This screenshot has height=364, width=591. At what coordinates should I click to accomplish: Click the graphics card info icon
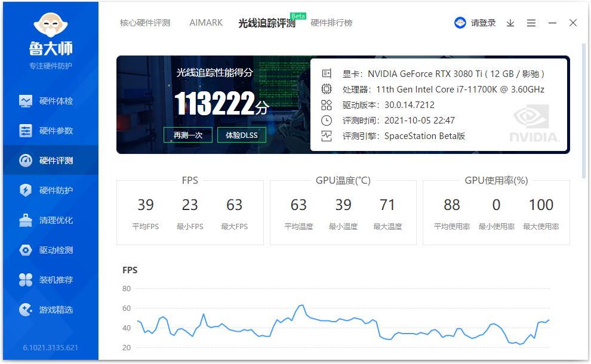click(326, 73)
